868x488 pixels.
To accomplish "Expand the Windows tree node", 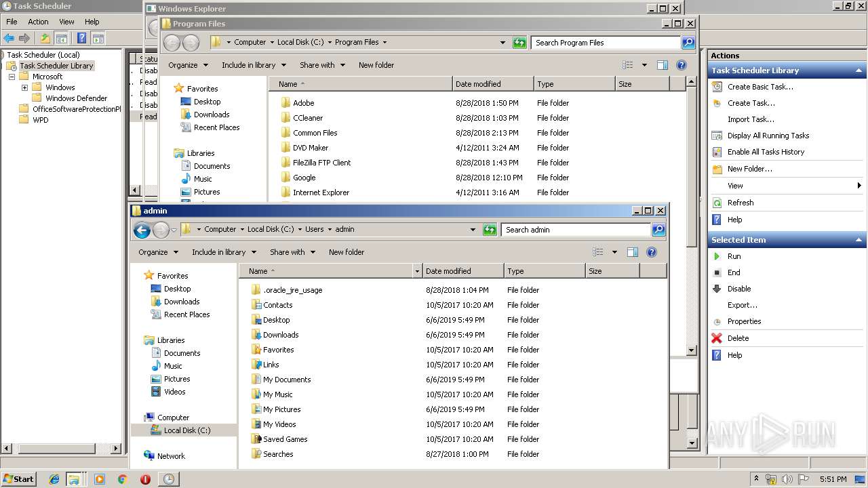I will pyautogui.click(x=24, y=87).
